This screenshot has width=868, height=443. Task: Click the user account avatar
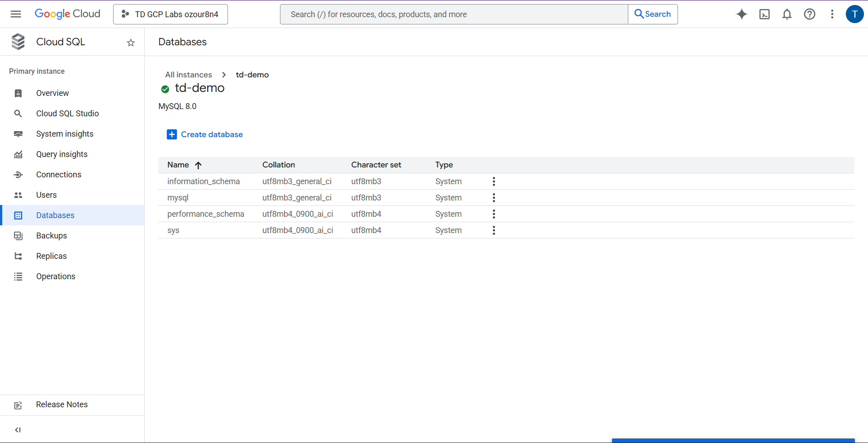tap(854, 14)
